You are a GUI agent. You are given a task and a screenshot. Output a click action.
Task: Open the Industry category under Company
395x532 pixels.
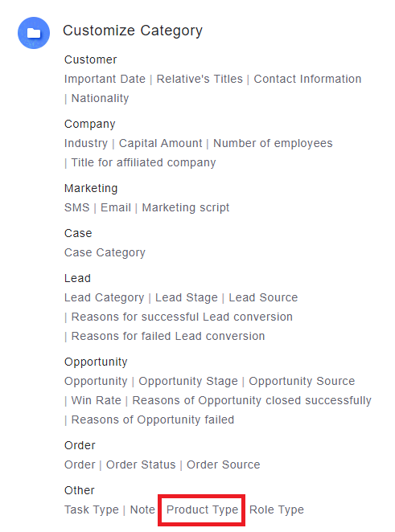pos(86,144)
